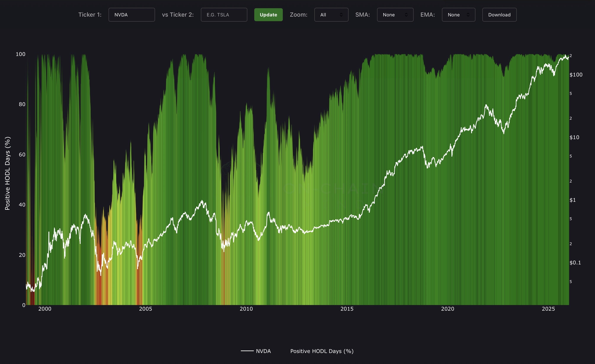The image size is (595, 364).
Task: Click the $100 right axis price label
Action: pos(576,75)
